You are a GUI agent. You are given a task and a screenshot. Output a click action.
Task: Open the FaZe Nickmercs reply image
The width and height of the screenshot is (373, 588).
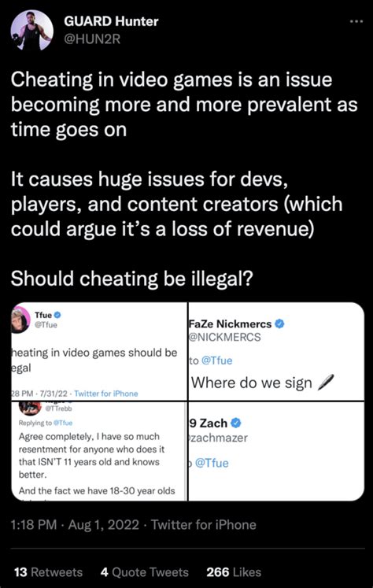[x=276, y=351]
